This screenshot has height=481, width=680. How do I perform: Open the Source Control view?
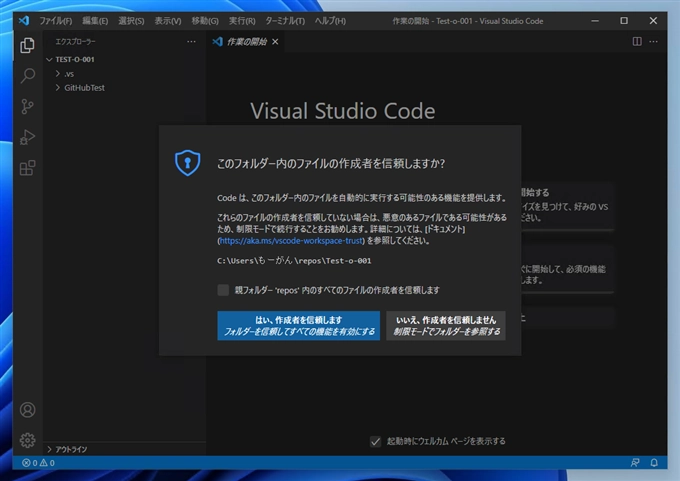pos(27,106)
